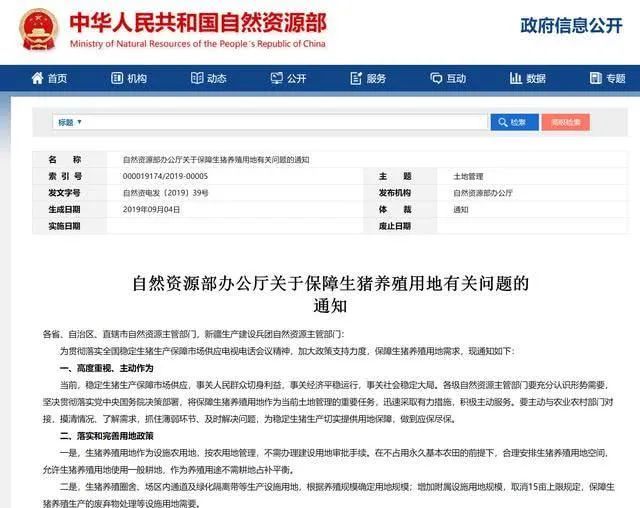Click the red advanced search button

click(x=565, y=122)
